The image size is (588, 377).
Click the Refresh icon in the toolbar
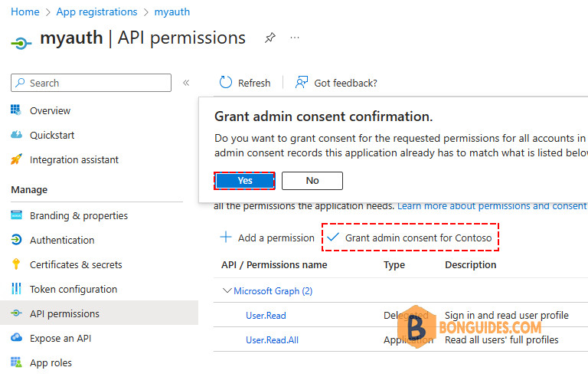226,83
